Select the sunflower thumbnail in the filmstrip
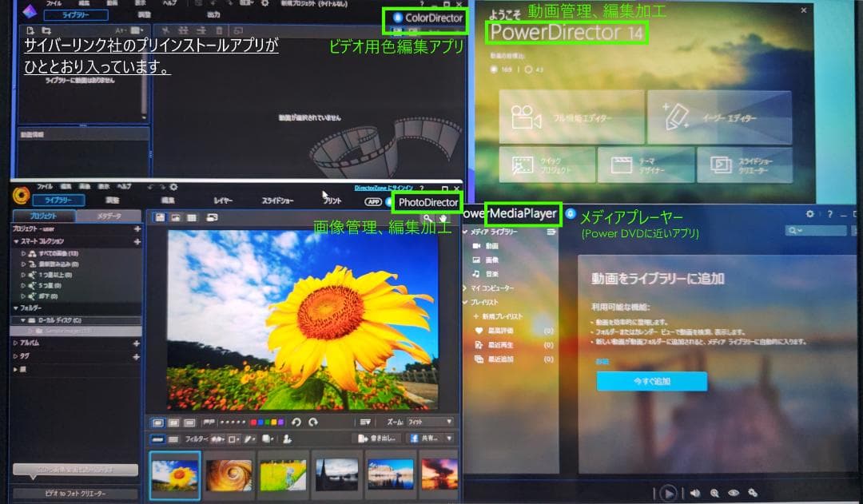The width and height of the screenshot is (863, 504). coord(174,473)
